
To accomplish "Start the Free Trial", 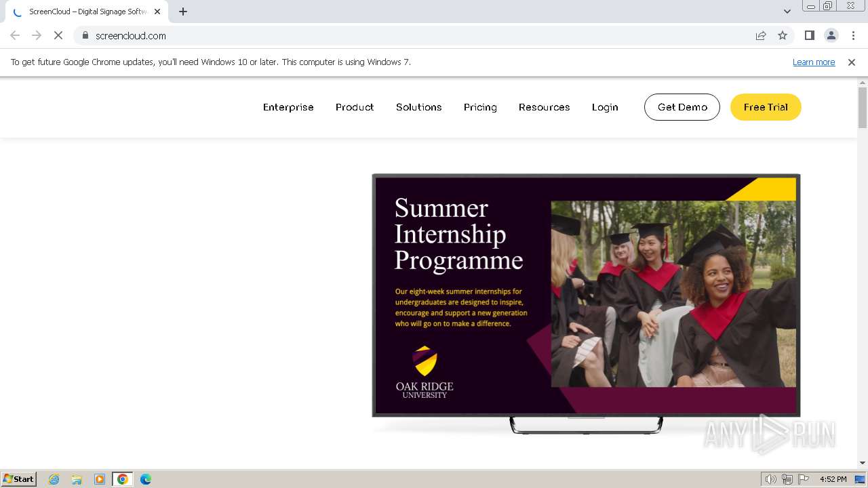I will [x=766, y=107].
